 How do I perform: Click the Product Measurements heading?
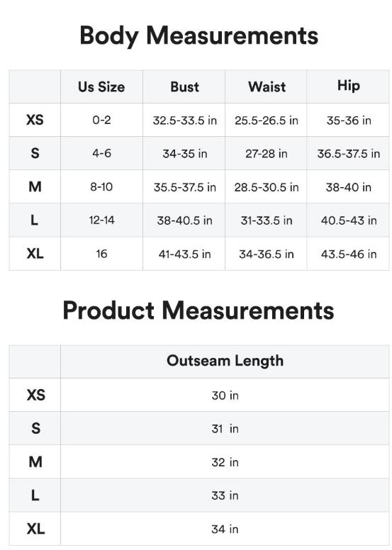pos(198,310)
